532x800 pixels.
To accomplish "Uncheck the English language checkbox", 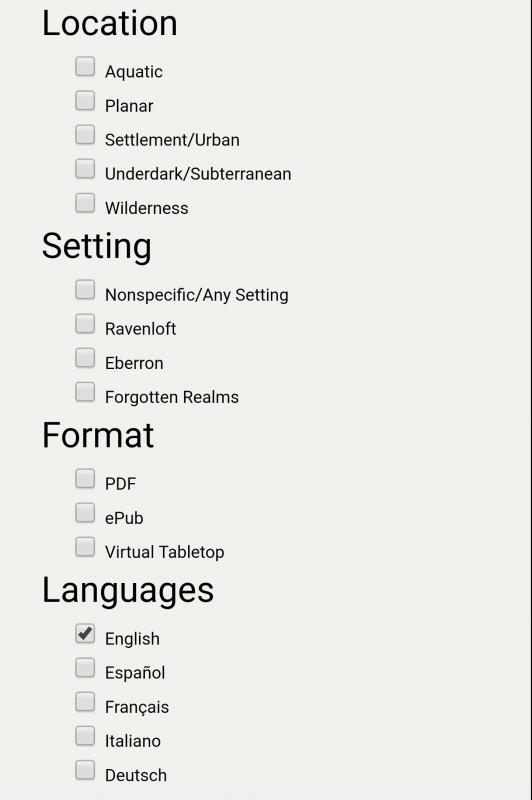I will point(85,633).
